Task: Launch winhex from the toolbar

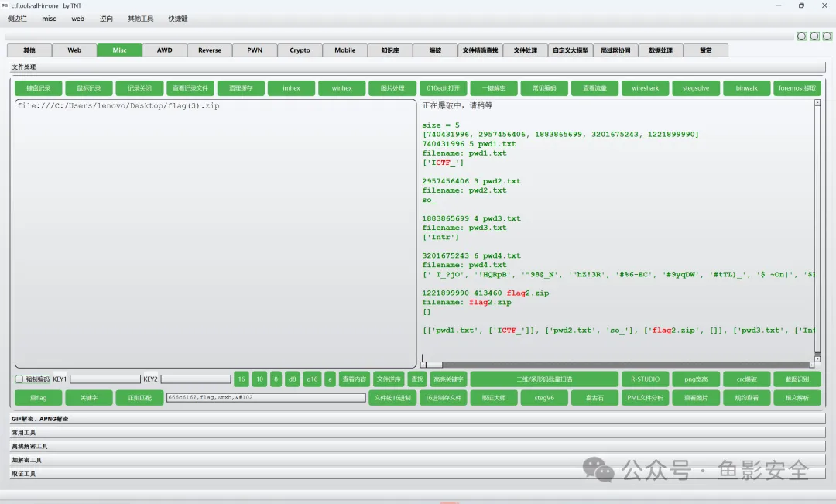Action: click(x=342, y=88)
